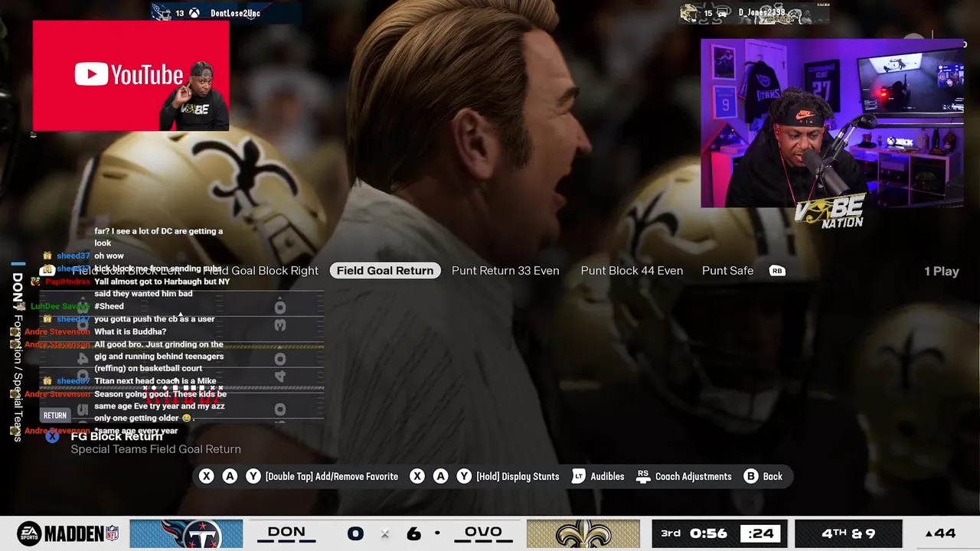The width and height of the screenshot is (980, 551).
Task: Click chat message you gotta push the cb
Action: click(x=155, y=318)
